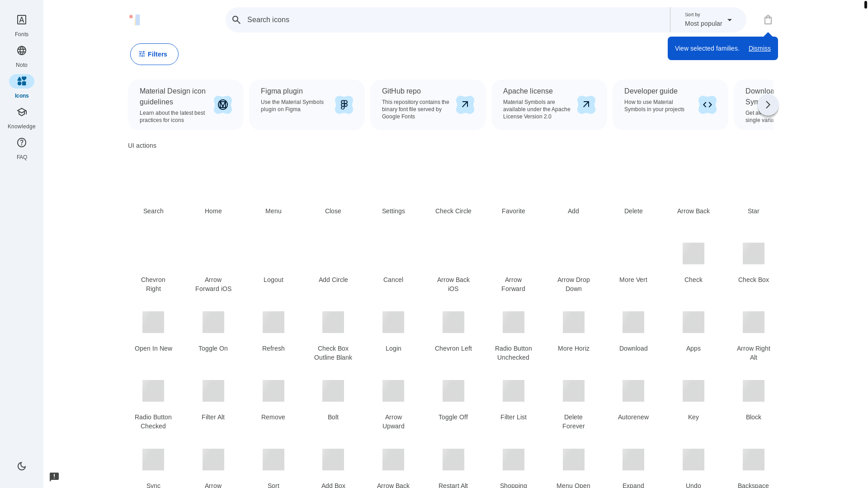The width and height of the screenshot is (868, 488).
Task: Click the Star icon label
Action: pos(753,211)
